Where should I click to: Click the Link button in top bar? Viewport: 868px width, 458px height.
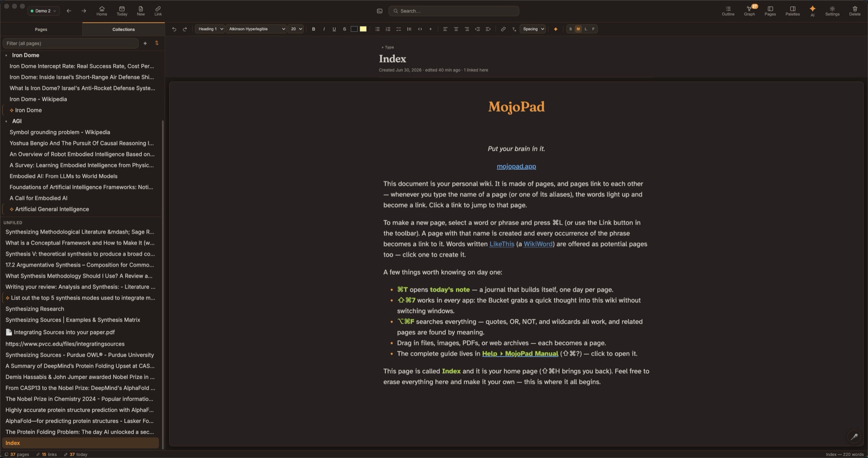click(158, 11)
